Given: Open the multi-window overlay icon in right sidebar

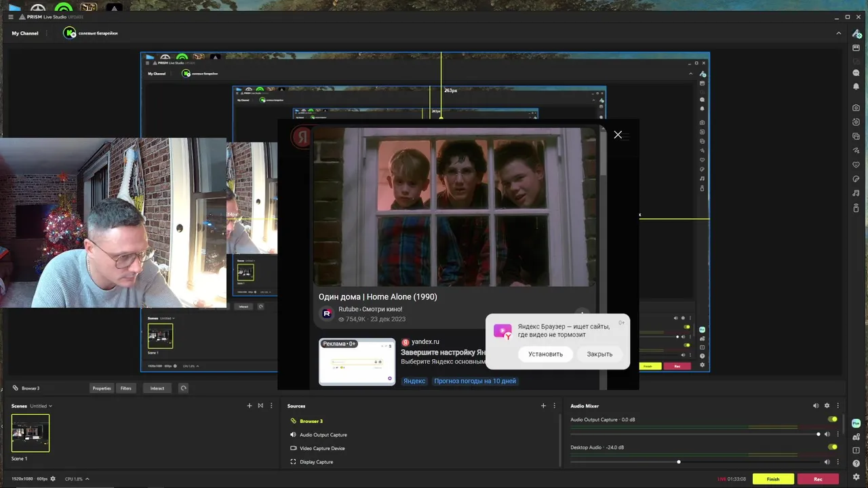Looking at the screenshot, I should [x=856, y=136].
